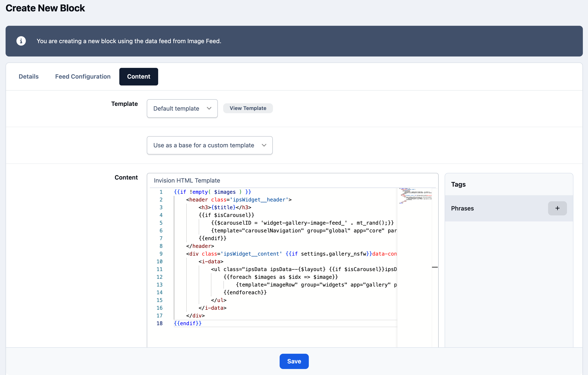Screen dimensions: 588x375
Task: Click the carouselNavigation template line
Action: 304,230
